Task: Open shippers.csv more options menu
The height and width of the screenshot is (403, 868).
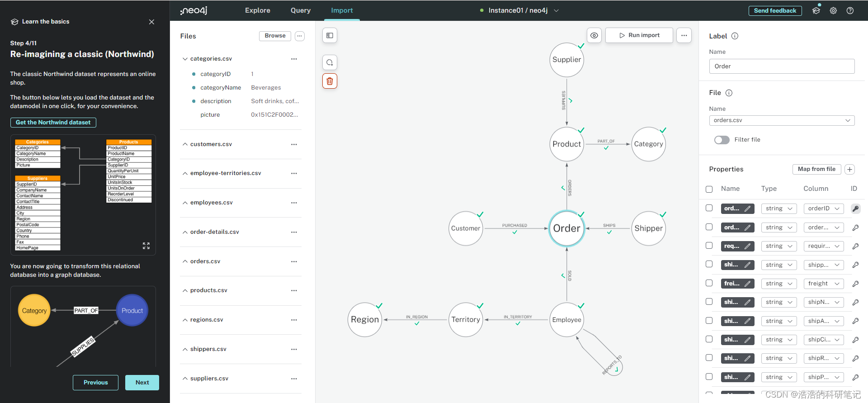Action: tap(294, 349)
